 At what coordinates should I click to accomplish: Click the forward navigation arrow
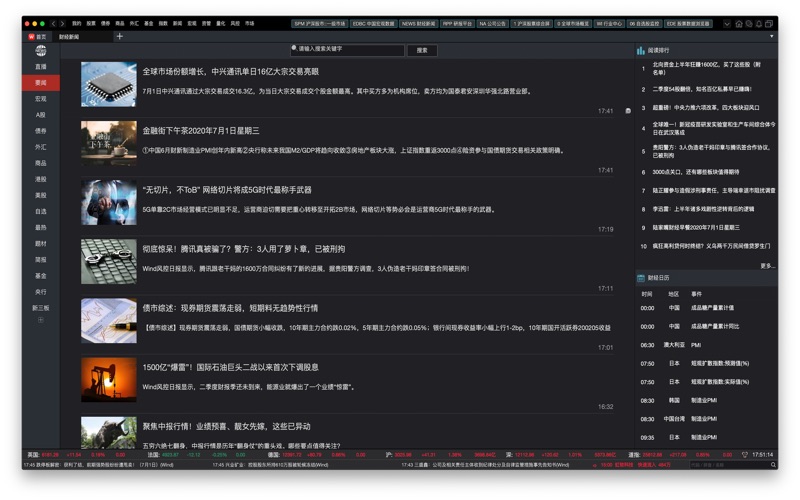tap(62, 23)
